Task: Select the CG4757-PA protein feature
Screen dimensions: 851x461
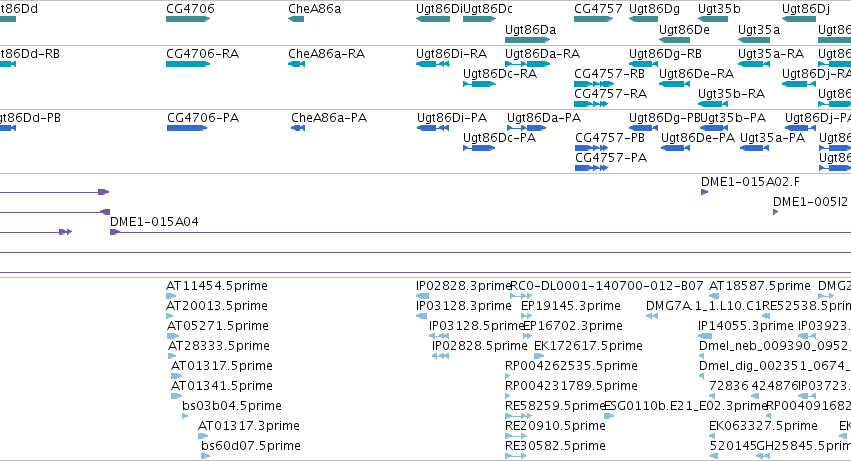Action: click(x=592, y=168)
